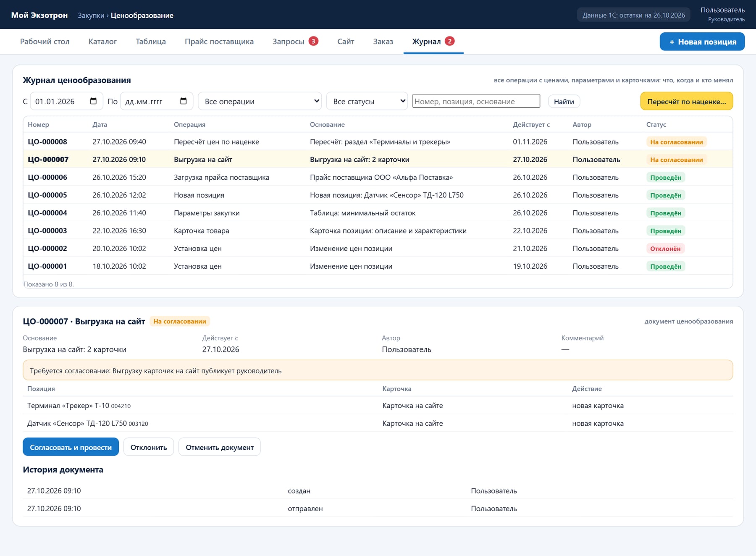756x556 pixels.
Task: Click the 'Отклонить' button
Action: tap(149, 447)
